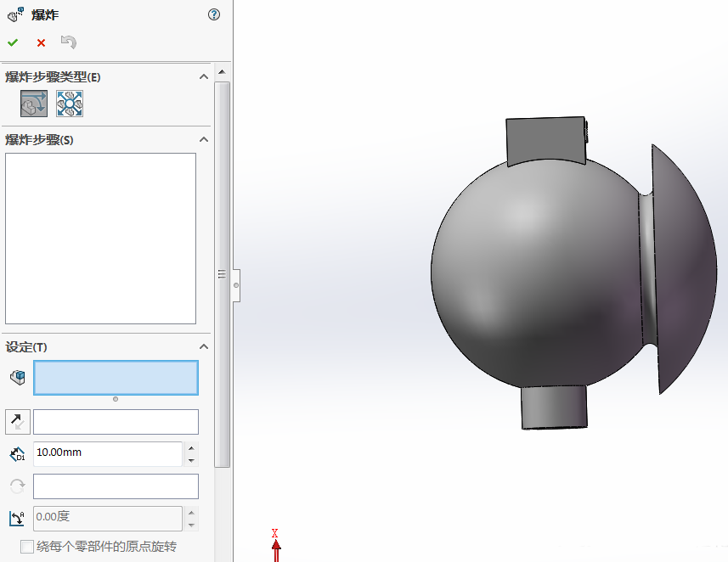This screenshot has height=562, width=728.
Task: Click the red X to cancel the explode
Action: 39,42
